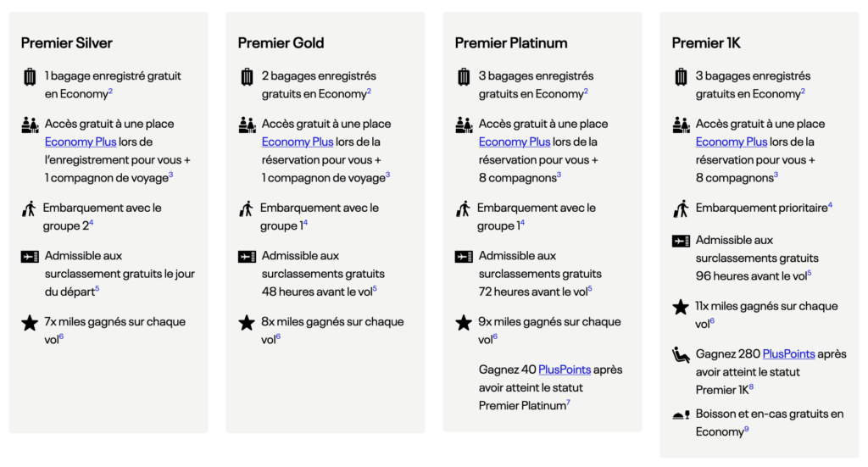The image size is (868, 467).
Task: Click the star miles icon under Premier Silver
Action: tap(30, 323)
